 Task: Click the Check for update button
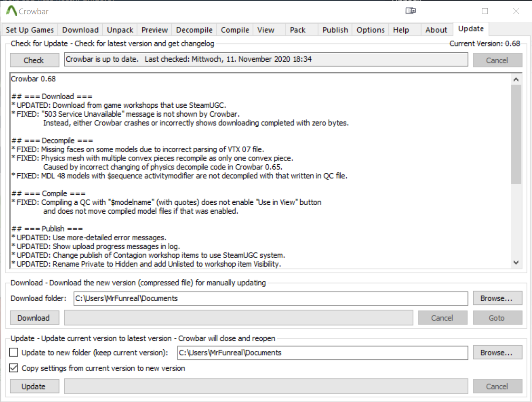[x=34, y=60]
